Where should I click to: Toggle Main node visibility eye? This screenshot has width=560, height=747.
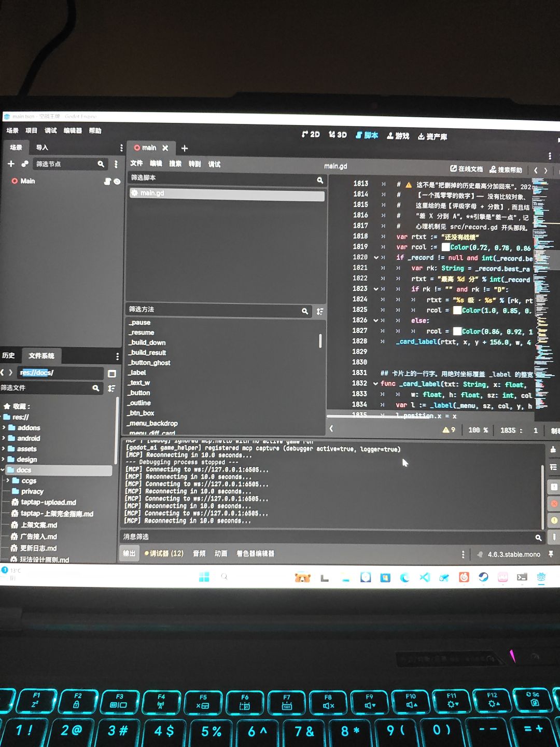117,181
